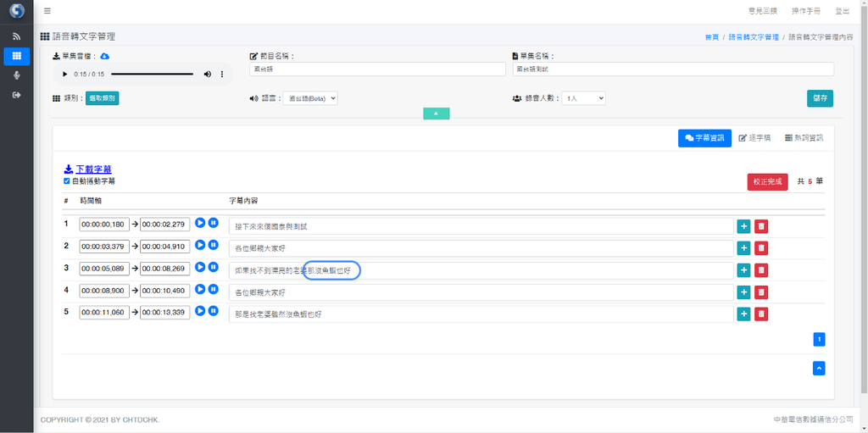Select the grid management sidebar icon

(17, 56)
